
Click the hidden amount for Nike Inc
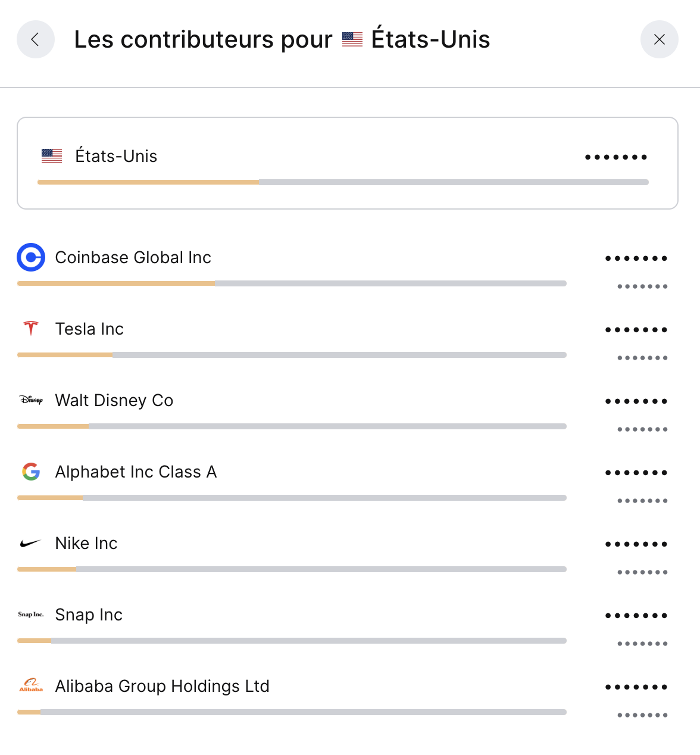636,544
